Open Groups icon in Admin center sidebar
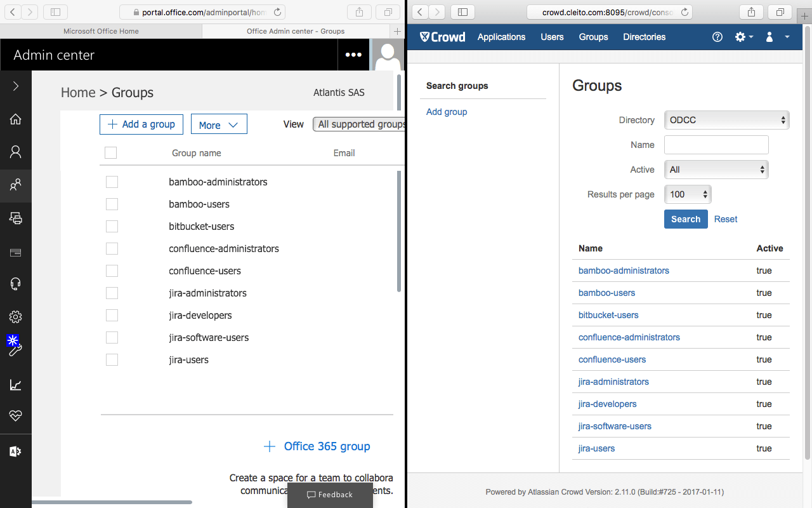The width and height of the screenshot is (812, 508). pos(16,185)
